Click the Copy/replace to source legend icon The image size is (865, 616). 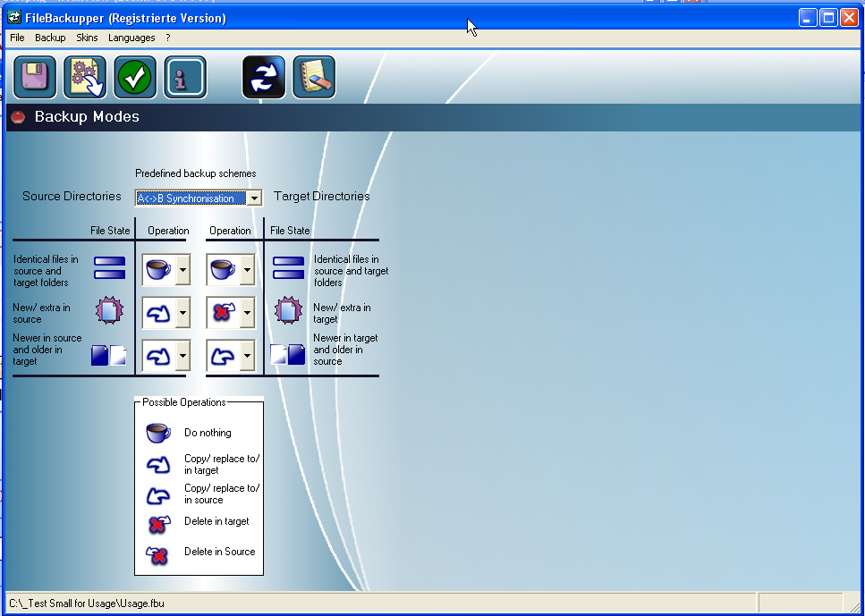click(158, 494)
